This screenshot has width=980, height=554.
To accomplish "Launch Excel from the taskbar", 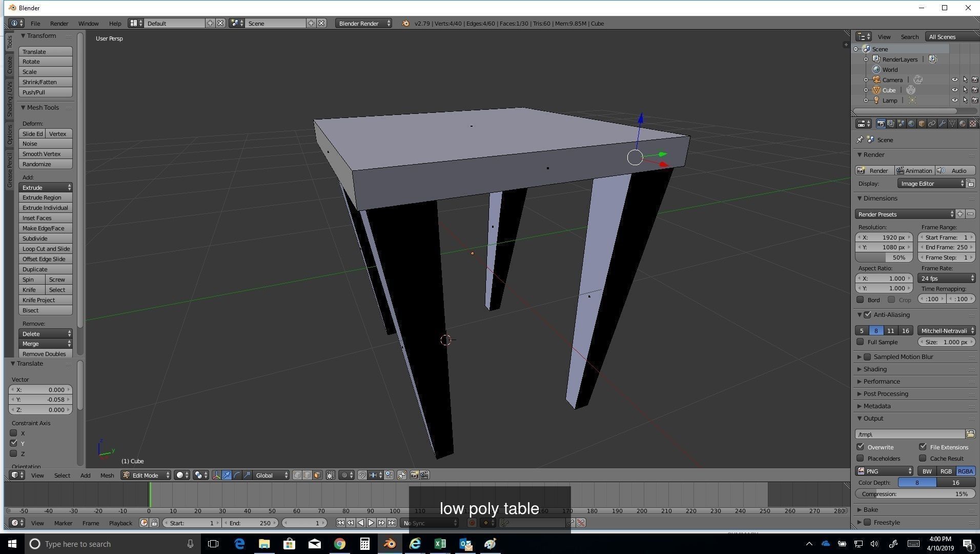I will point(440,544).
